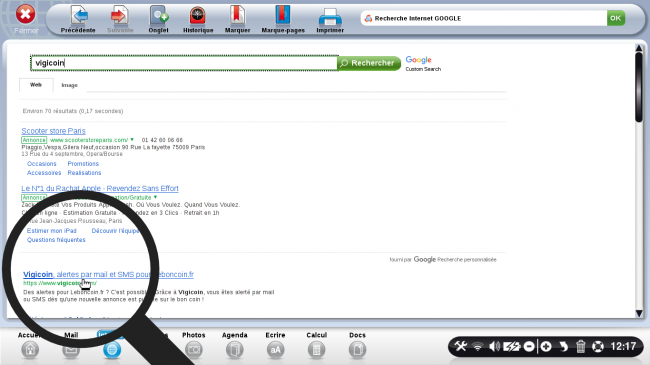The width and height of the screenshot is (650, 365).
Task: Click the green Rechercher button
Action: tap(369, 63)
